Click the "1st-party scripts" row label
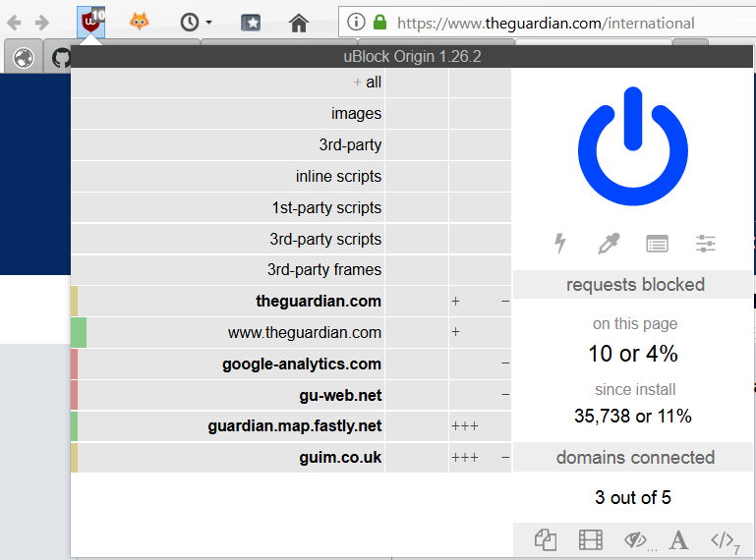756x560 pixels. coord(326,207)
